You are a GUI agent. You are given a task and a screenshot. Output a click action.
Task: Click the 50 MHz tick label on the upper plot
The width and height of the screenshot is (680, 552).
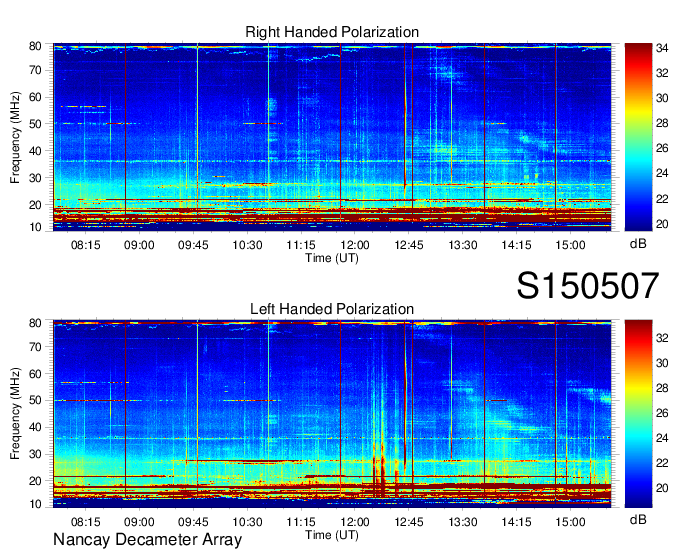pyautogui.click(x=35, y=124)
